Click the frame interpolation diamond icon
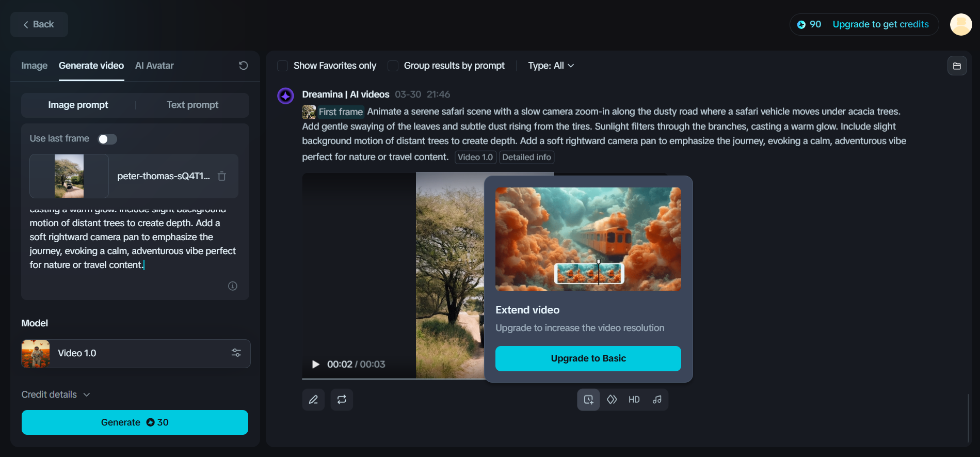Viewport: 980px width, 457px height. click(612, 400)
